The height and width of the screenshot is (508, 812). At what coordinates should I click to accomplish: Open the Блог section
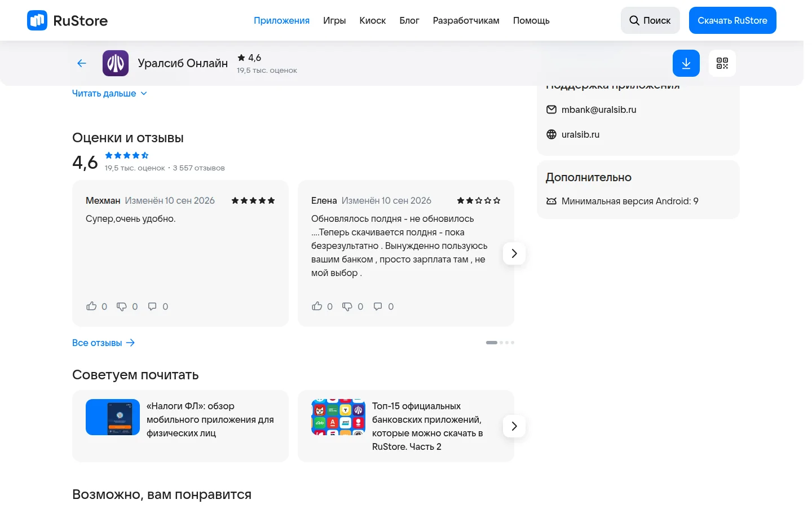[409, 20]
